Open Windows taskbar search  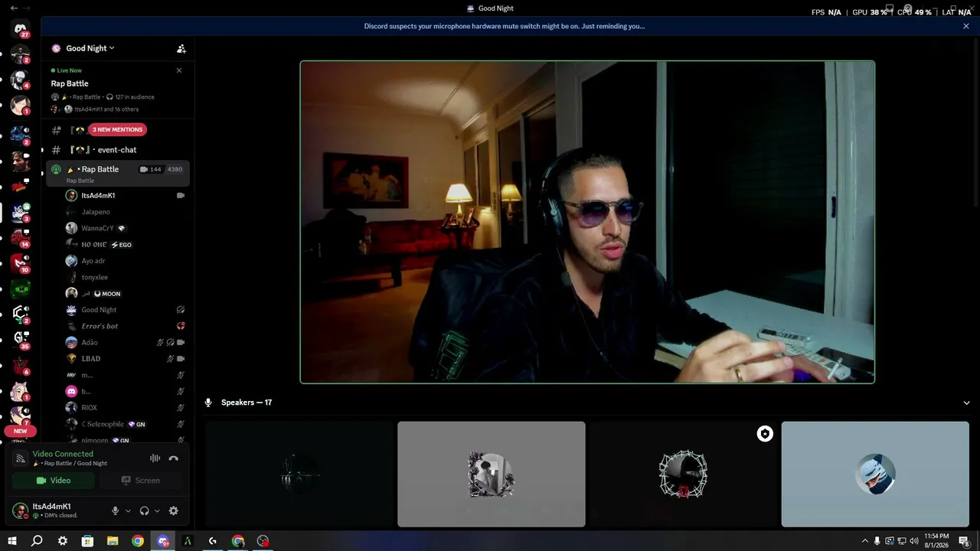click(x=37, y=541)
